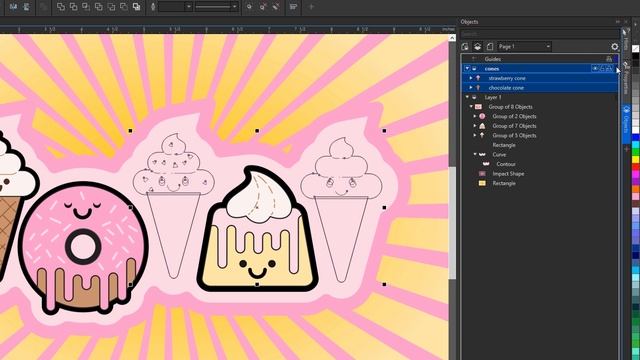Click the Objects panel search field
Image resolution: width=640 pixels, height=360 pixels.
[540, 34]
